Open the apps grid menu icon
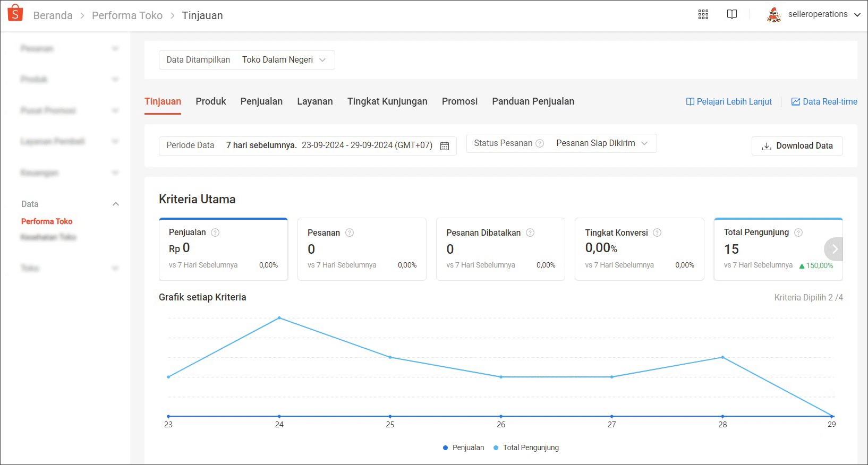 [703, 14]
